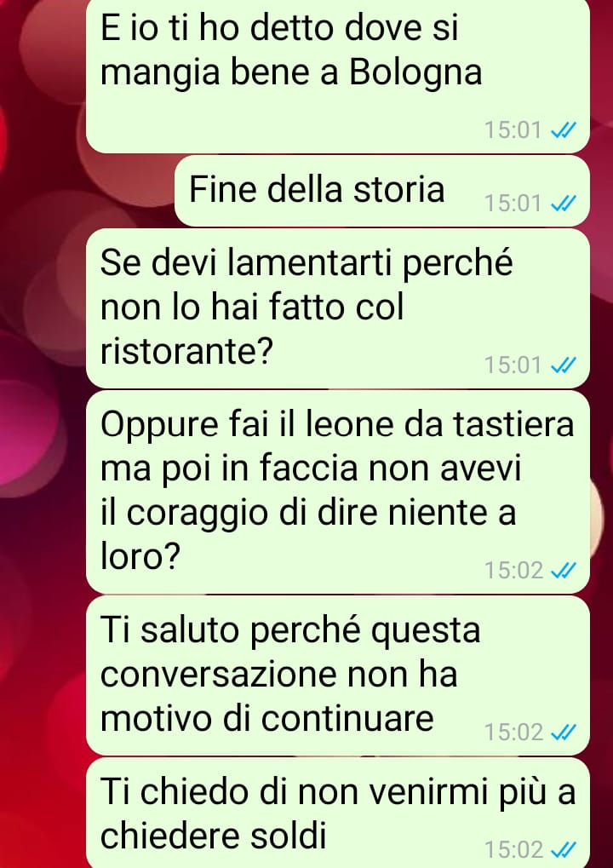Select message 'Ti chiedo di non venirmi'

337,813
